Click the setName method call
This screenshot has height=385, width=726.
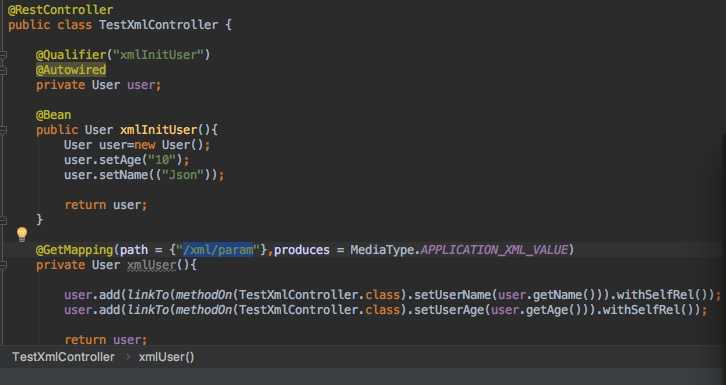coord(123,175)
